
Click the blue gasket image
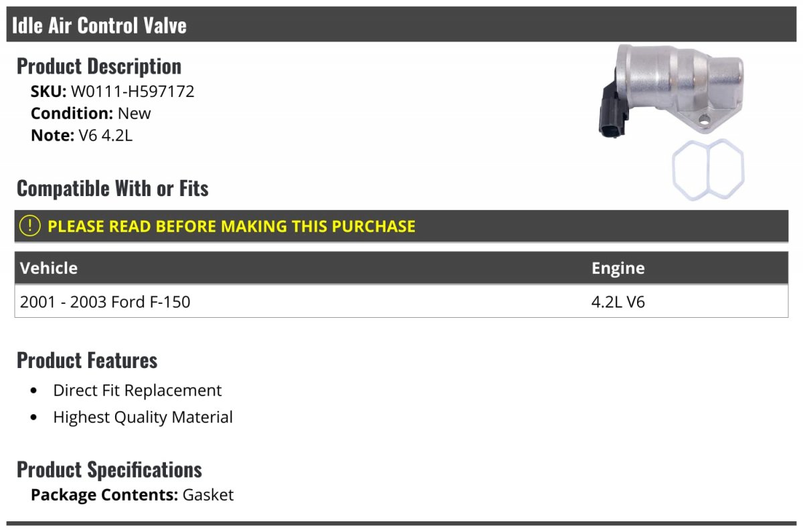[x=707, y=169]
